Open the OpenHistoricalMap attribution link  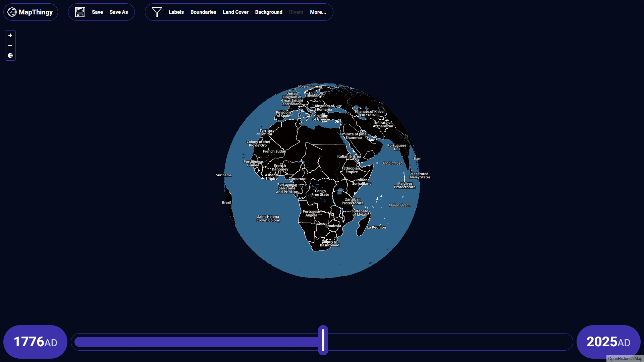[625, 359]
